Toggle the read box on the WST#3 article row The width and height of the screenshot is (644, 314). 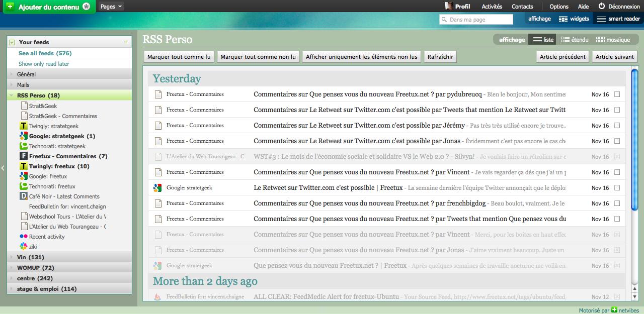point(617,157)
